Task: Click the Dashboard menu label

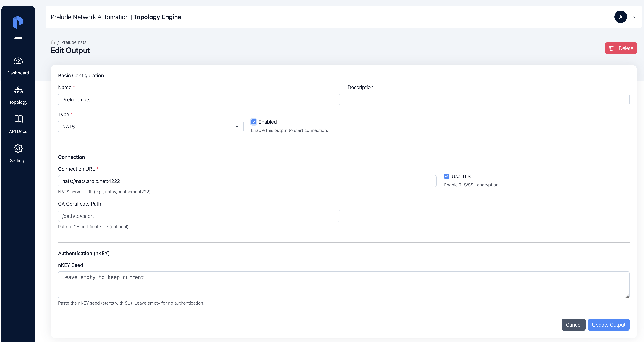Action: coord(18,73)
